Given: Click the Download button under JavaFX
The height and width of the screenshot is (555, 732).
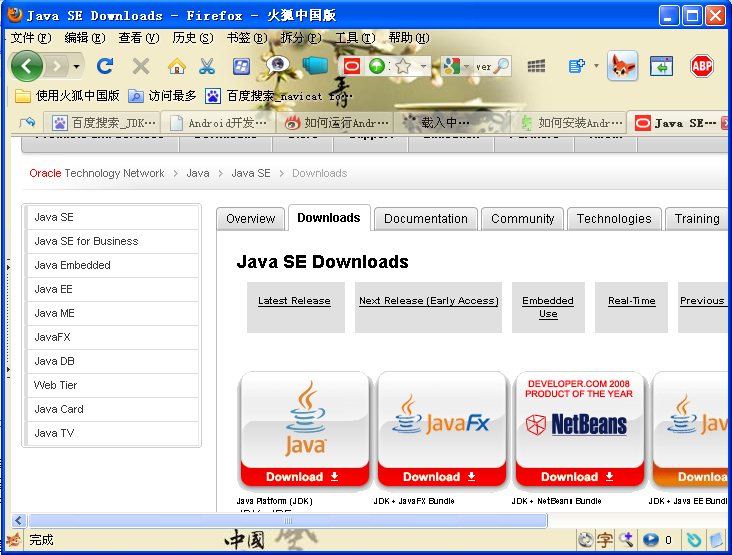Looking at the screenshot, I should [439, 477].
